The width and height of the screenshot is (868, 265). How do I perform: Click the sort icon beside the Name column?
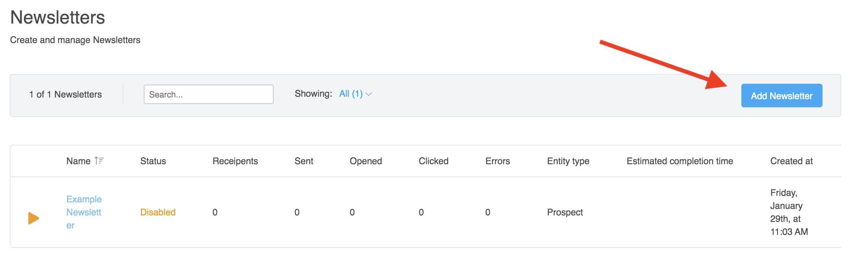[x=99, y=161]
